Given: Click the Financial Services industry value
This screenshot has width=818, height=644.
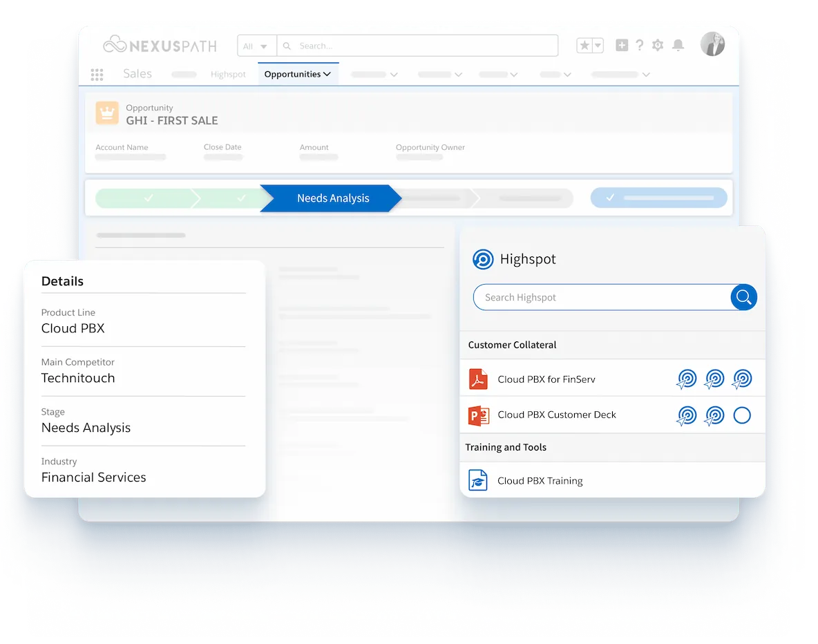Looking at the screenshot, I should click(x=94, y=477).
